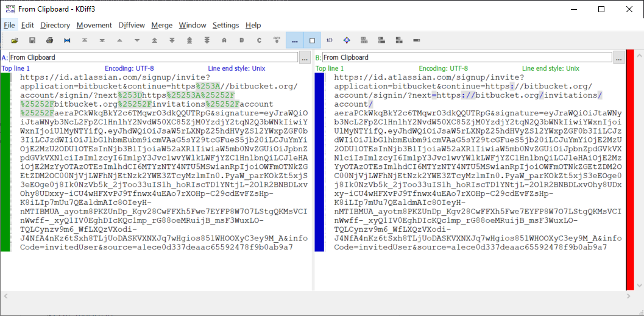Select lines from B toolbar icon
Image resolution: width=644 pixels, height=316 pixels.
(242, 40)
